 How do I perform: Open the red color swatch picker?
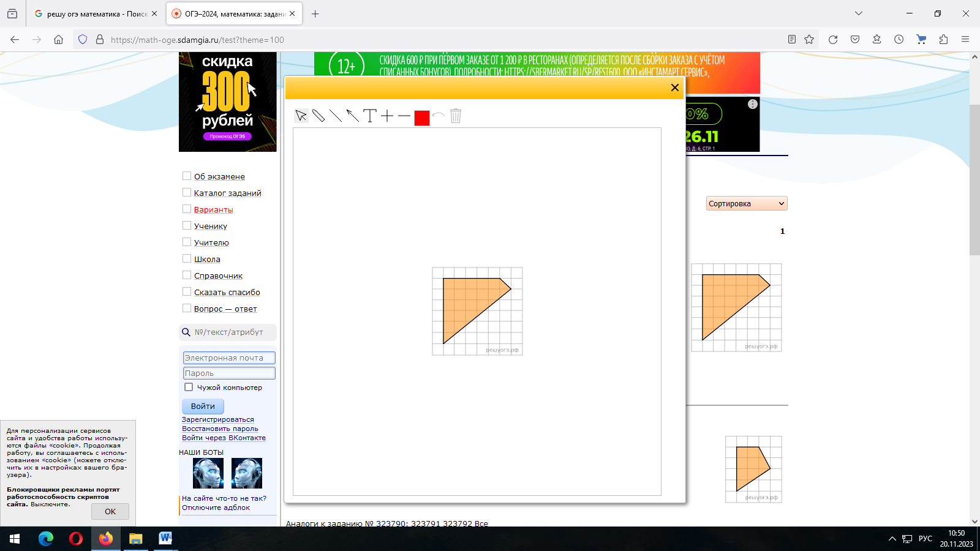(x=422, y=118)
